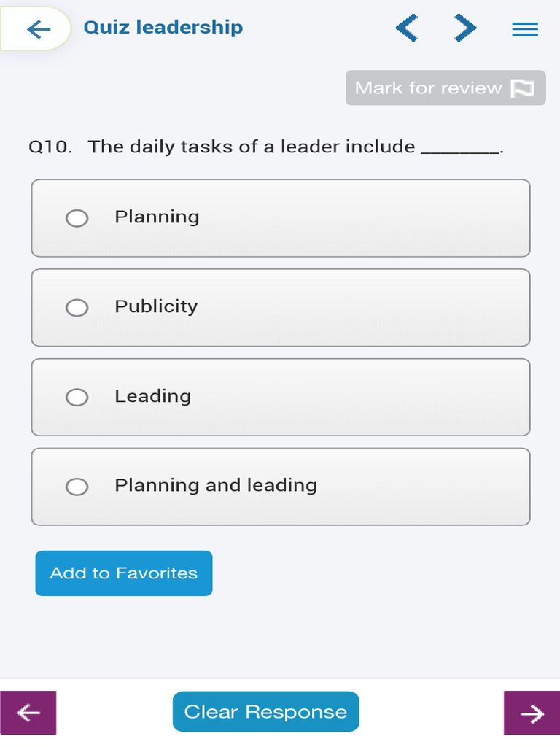Screen dimensions: 560x747
Task: Click the Quiz leadership title
Action: [x=163, y=28]
